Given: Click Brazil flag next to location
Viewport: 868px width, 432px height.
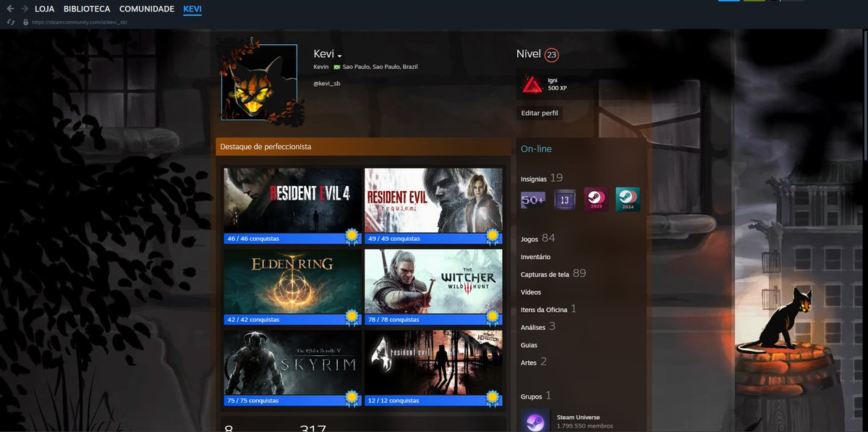Looking at the screenshot, I should click(336, 67).
